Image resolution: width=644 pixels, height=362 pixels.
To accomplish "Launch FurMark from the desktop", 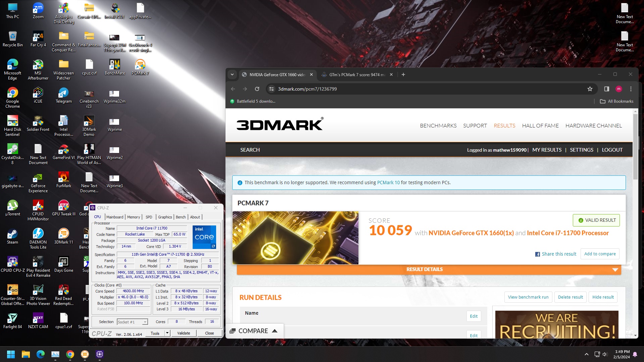I will pyautogui.click(x=63, y=180).
